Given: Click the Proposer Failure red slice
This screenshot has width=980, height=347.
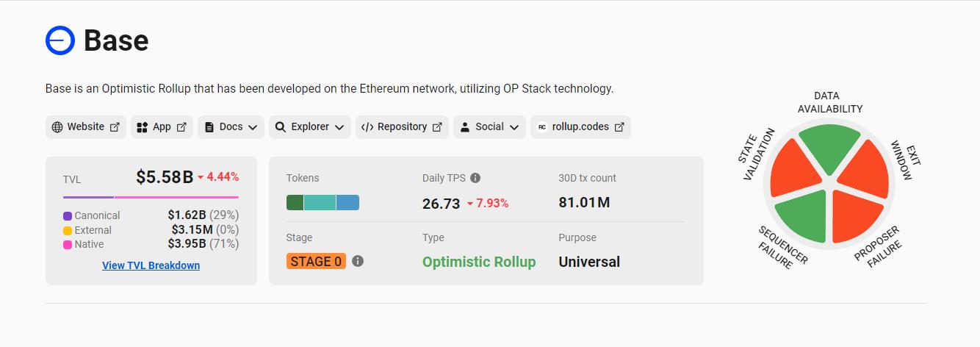Looking at the screenshot, I should click(858, 215).
